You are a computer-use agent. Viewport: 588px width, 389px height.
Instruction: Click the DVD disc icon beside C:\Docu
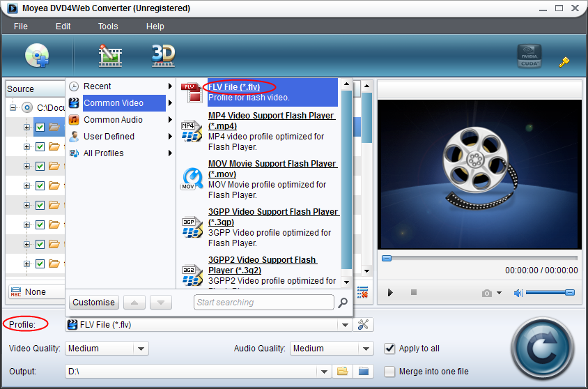[27, 107]
